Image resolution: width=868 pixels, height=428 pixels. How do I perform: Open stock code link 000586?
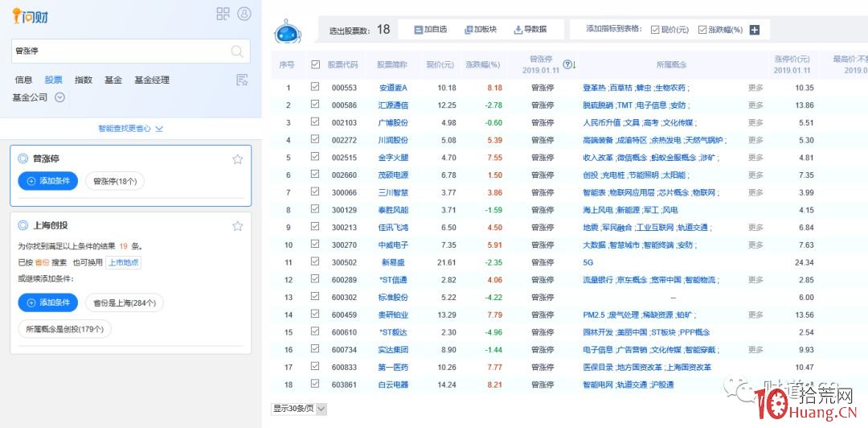coord(344,105)
